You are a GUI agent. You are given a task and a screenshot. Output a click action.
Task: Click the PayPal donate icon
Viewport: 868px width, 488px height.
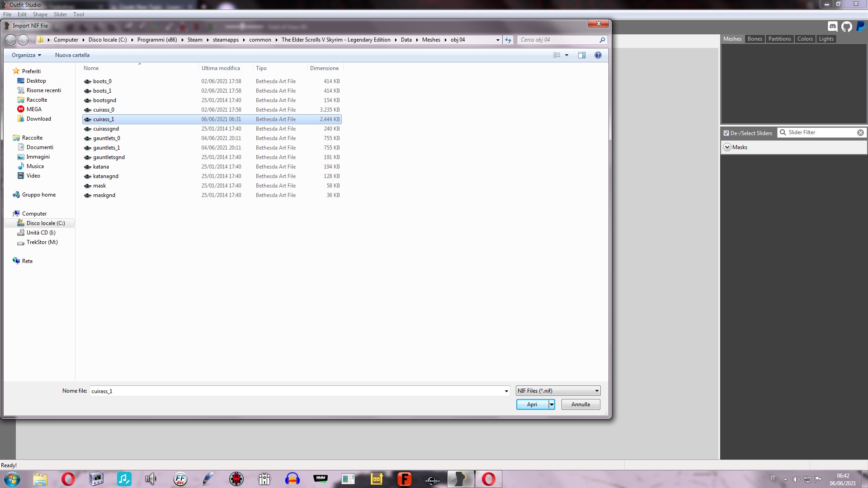[x=861, y=27]
